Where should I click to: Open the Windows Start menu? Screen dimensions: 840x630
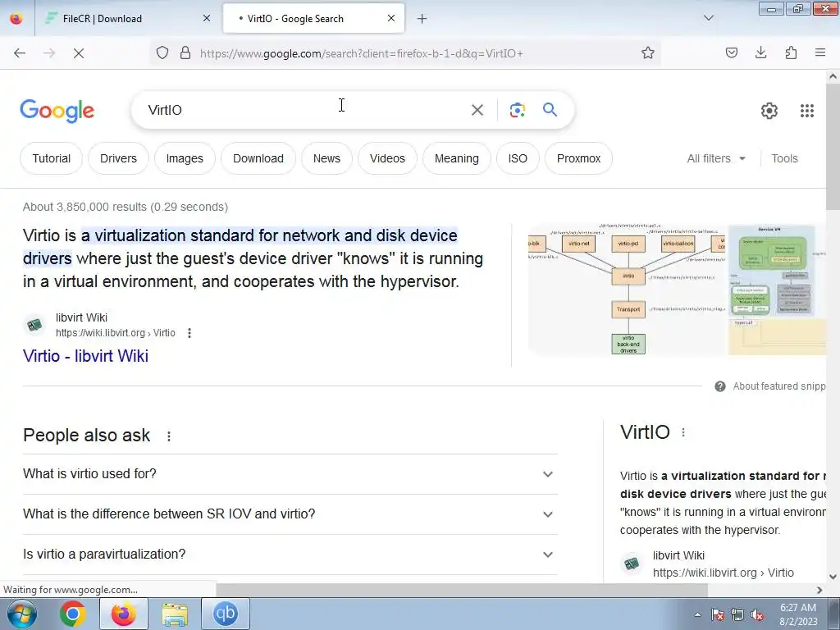(21, 614)
